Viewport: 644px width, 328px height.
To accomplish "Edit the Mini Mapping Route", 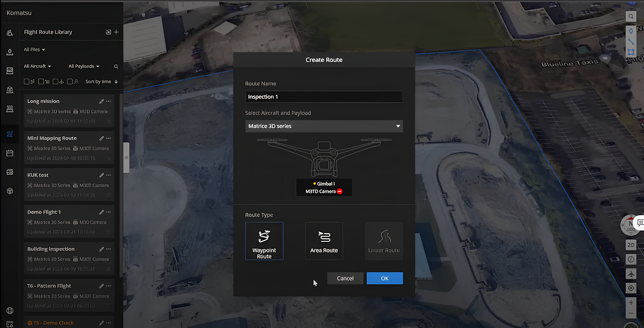I will click(101, 138).
